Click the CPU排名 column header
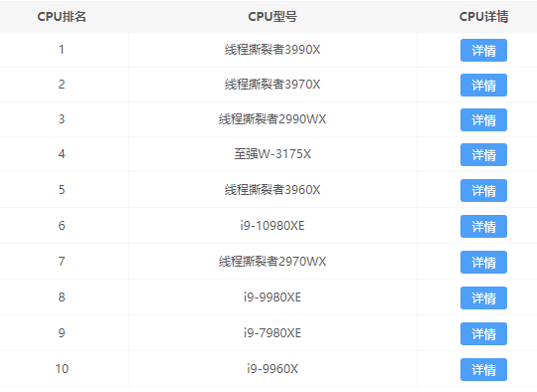The image size is (537, 392). pos(62,17)
